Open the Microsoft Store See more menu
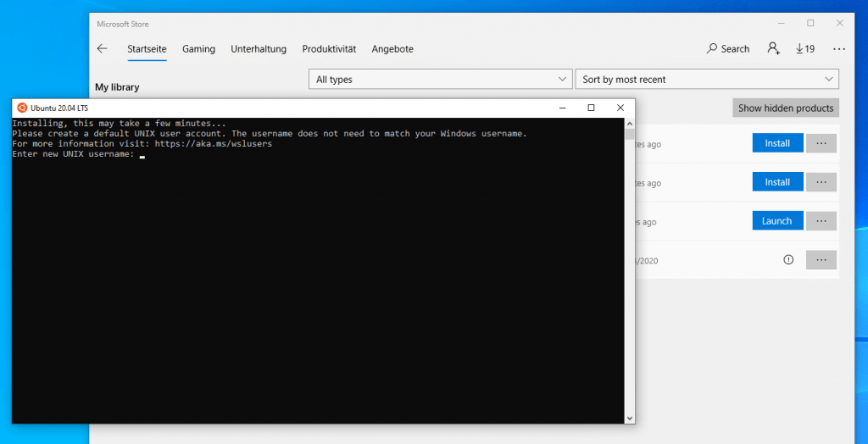868x444 pixels. (839, 48)
